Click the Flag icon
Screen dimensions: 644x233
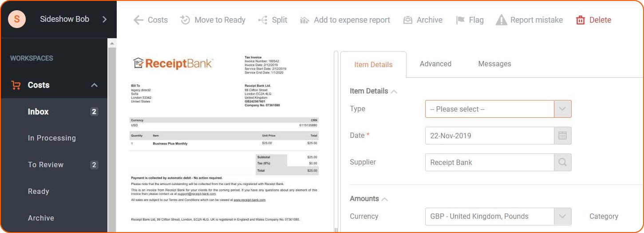tap(460, 20)
